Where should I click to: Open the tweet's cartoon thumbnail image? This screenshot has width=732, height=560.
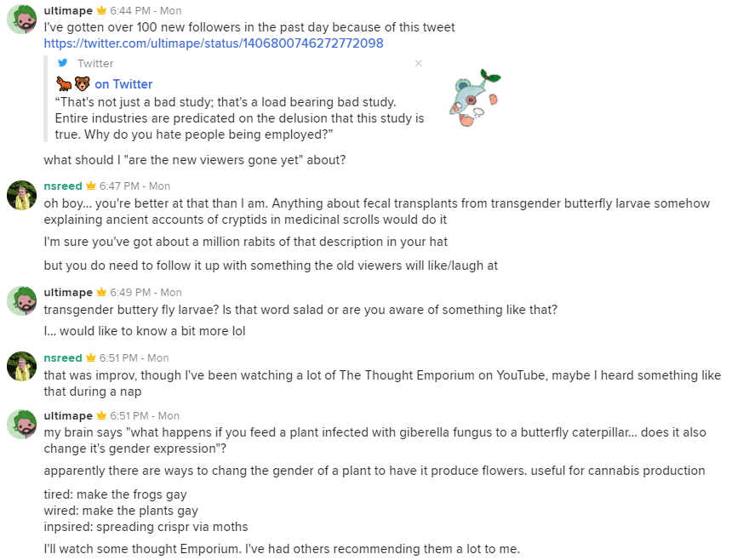[474, 99]
